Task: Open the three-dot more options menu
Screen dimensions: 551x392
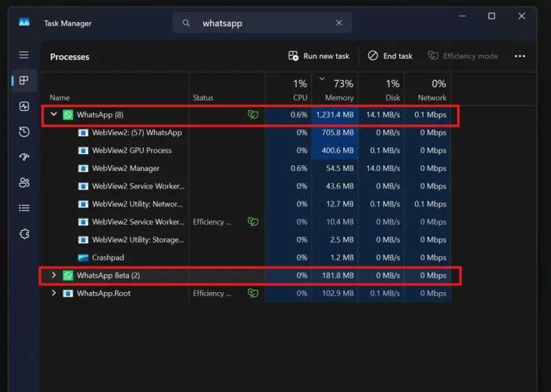Action: [x=519, y=56]
